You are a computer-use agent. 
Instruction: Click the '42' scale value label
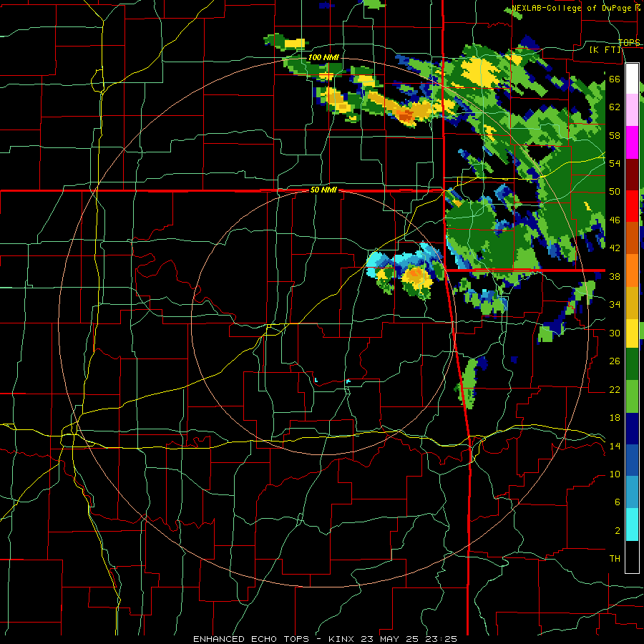[615, 248]
